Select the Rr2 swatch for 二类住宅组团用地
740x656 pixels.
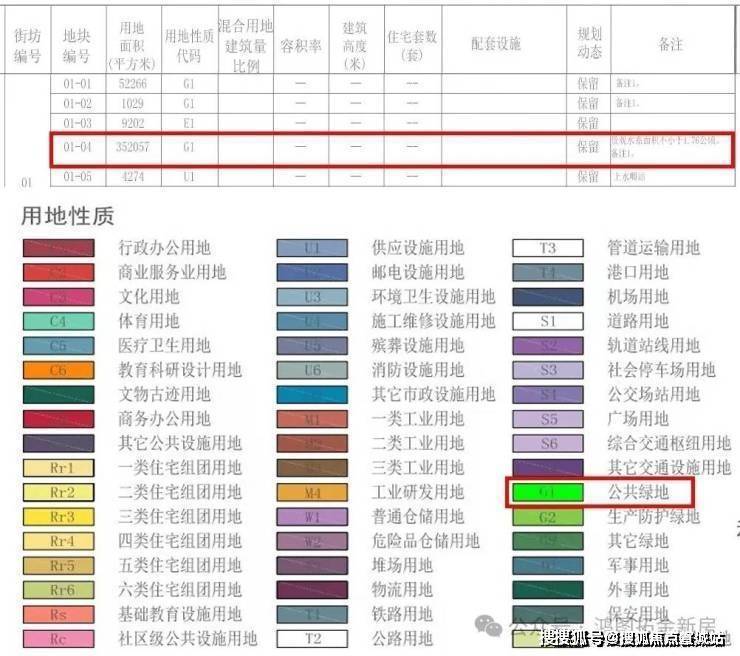pyautogui.click(x=59, y=492)
